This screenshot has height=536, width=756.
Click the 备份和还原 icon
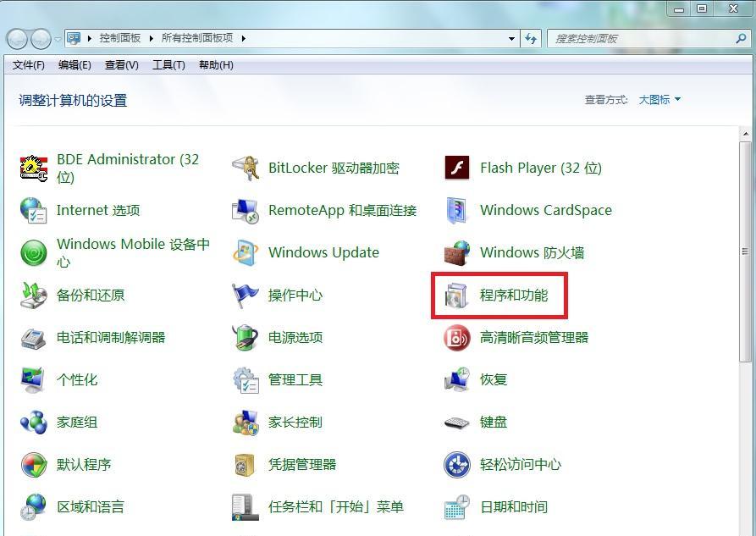(x=34, y=295)
